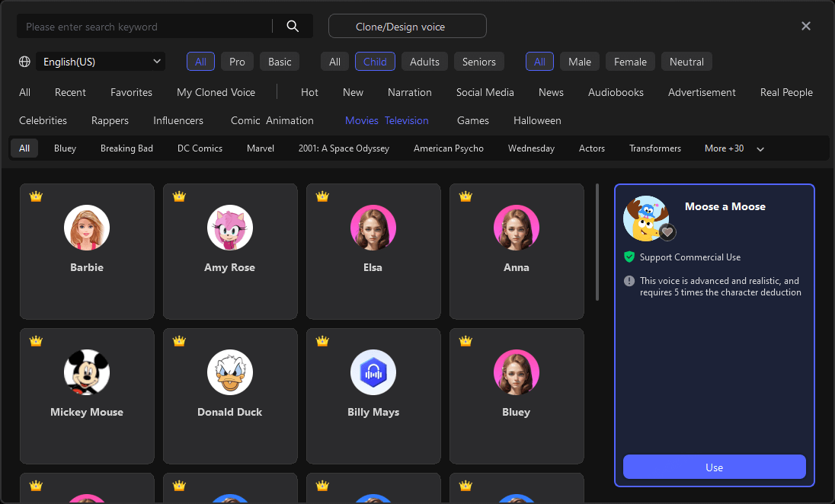This screenshot has width=835, height=504.
Task: Select the Breaking Bad subcategory
Action: 126,148
